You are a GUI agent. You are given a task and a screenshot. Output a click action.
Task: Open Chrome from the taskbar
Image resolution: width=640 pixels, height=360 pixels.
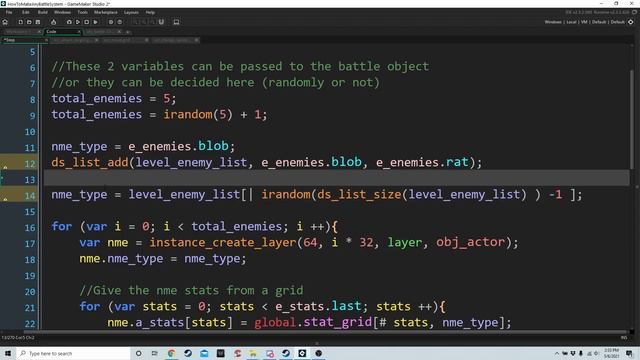tap(171, 353)
